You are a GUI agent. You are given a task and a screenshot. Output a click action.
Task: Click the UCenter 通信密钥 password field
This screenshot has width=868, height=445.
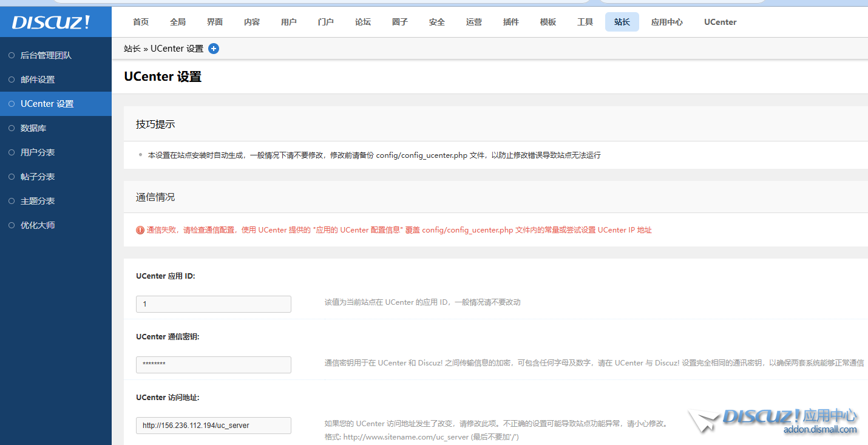pyautogui.click(x=214, y=365)
